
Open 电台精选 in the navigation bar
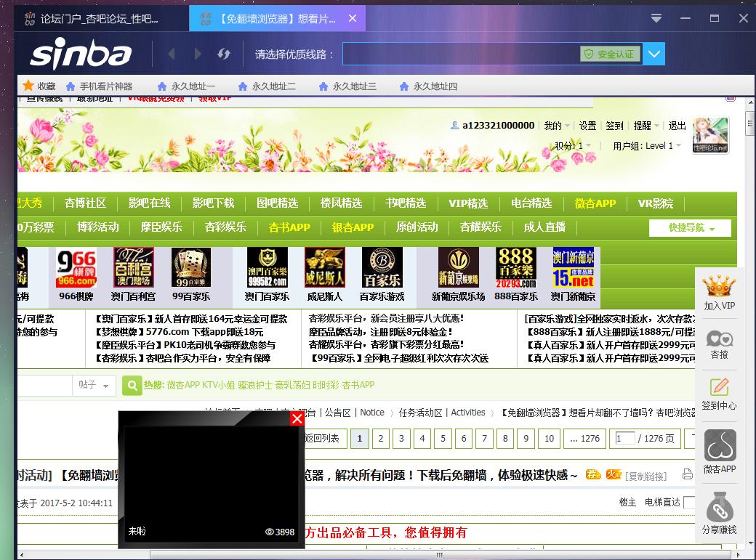pyautogui.click(x=531, y=203)
